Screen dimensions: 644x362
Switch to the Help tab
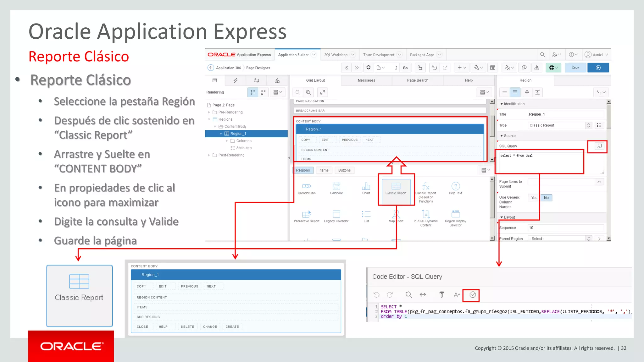pos(469,80)
